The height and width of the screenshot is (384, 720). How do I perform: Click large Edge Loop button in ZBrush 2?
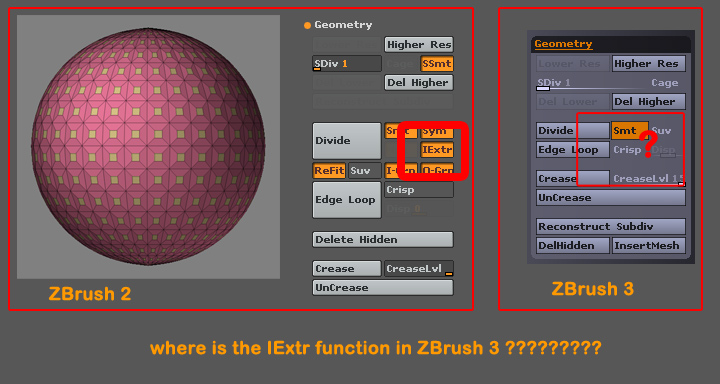pyautogui.click(x=347, y=200)
